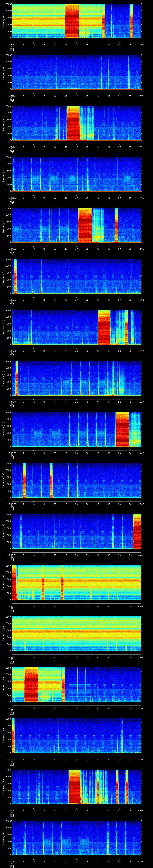
Task: Click the "19:51:00" start time label
Action: (12, 759)
